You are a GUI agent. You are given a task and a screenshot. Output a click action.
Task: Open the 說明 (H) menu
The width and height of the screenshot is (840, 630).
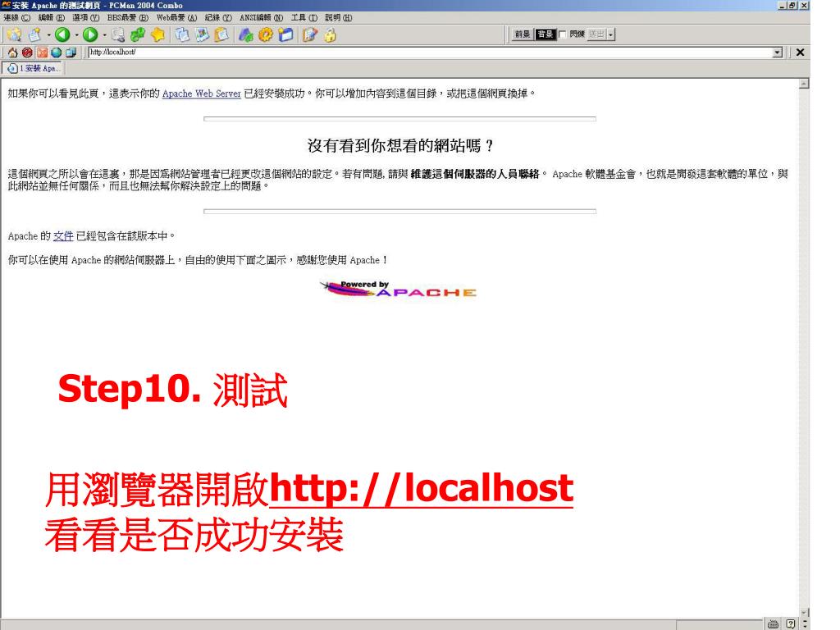pos(339,18)
